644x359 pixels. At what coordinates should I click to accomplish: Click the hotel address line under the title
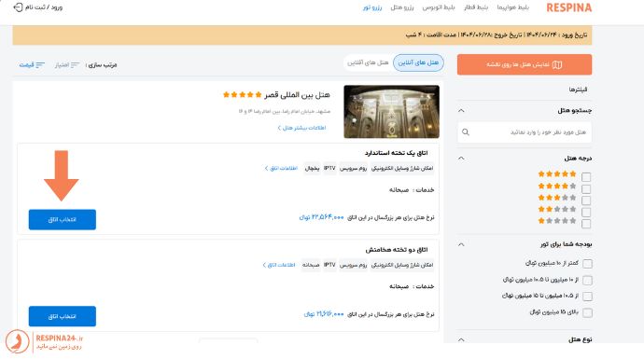pos(285,111)
